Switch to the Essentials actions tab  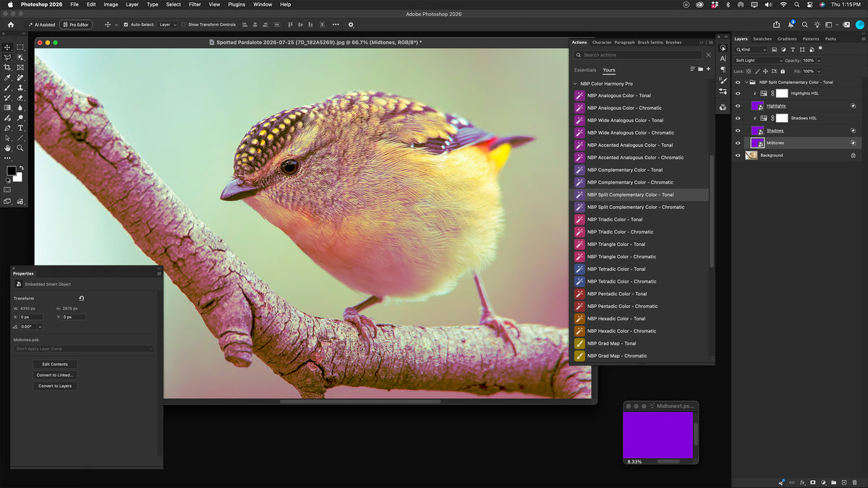tap(585, 70)
